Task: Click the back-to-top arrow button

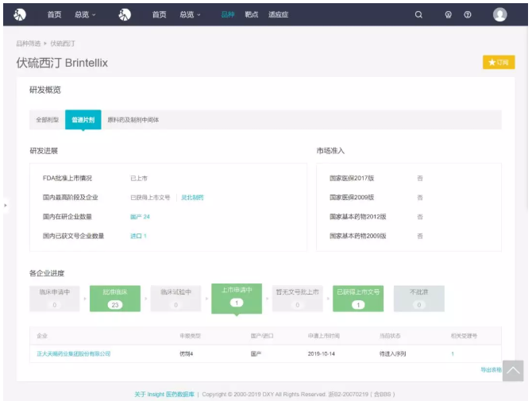Action: click(x=513, y=371)
